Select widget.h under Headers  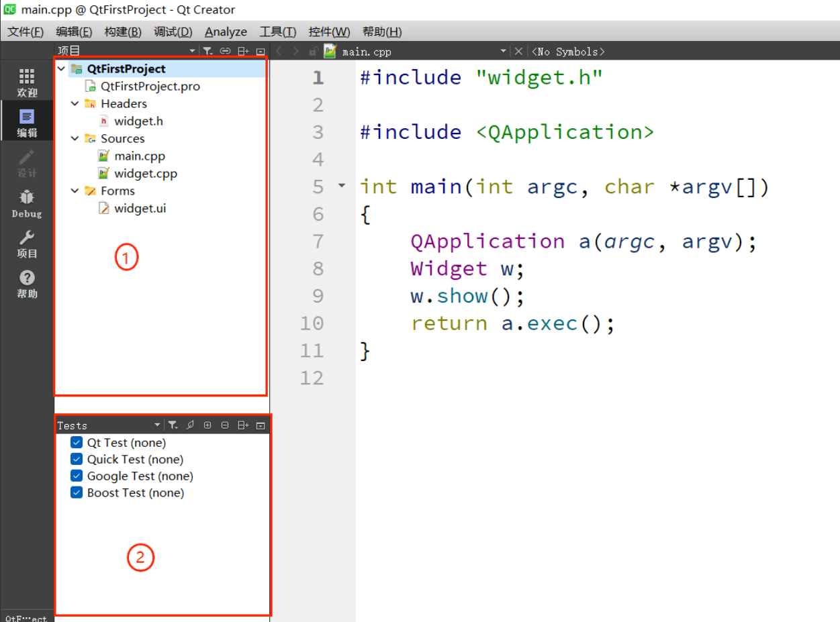pos(138,121)
